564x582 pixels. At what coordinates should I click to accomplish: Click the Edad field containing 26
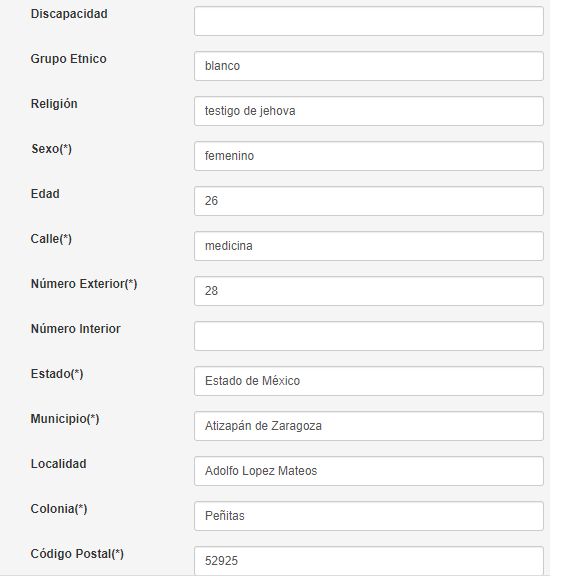click(x=369, y=201)
